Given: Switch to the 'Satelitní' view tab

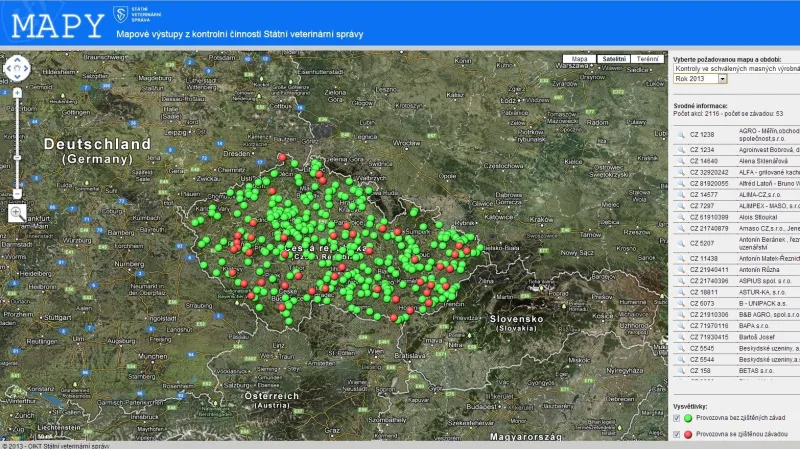Looking at the screenshot, I should click(613, 59).
